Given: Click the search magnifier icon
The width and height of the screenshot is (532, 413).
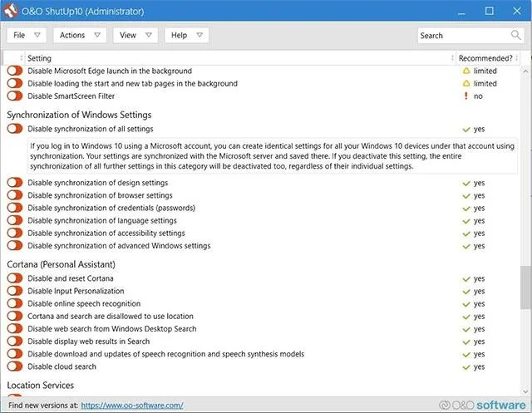Looking at the screenshot, I should click(x=515, y=35).
